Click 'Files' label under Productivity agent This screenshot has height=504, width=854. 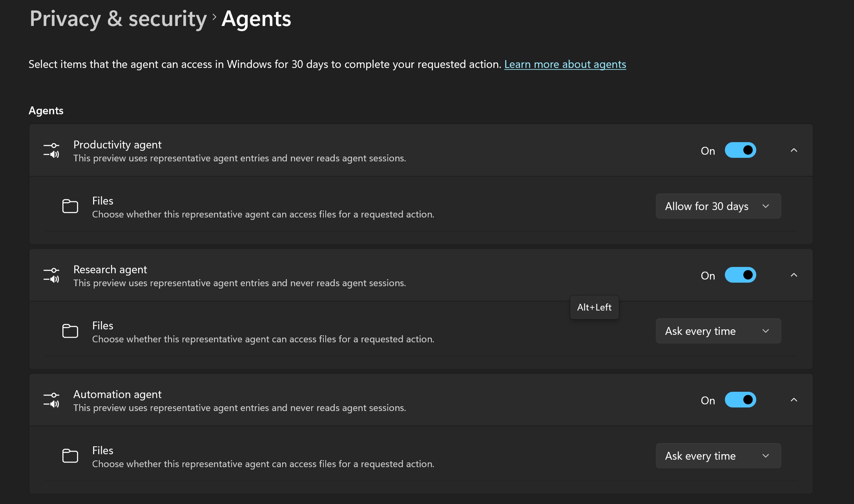[x=103, y=201]
